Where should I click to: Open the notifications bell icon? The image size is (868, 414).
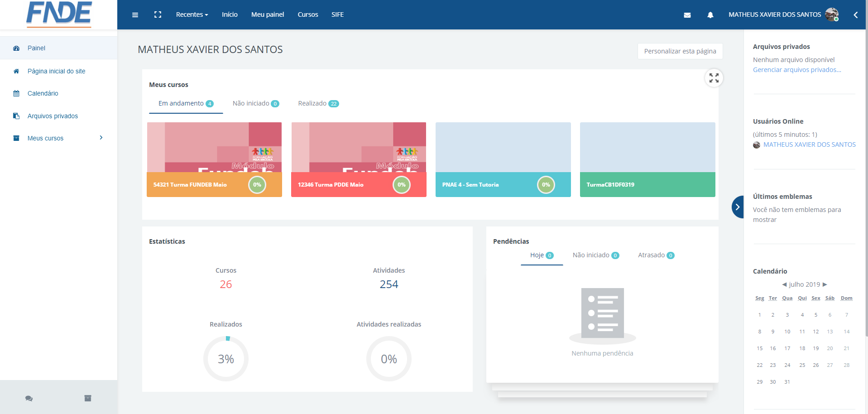(x=710, y=15)
